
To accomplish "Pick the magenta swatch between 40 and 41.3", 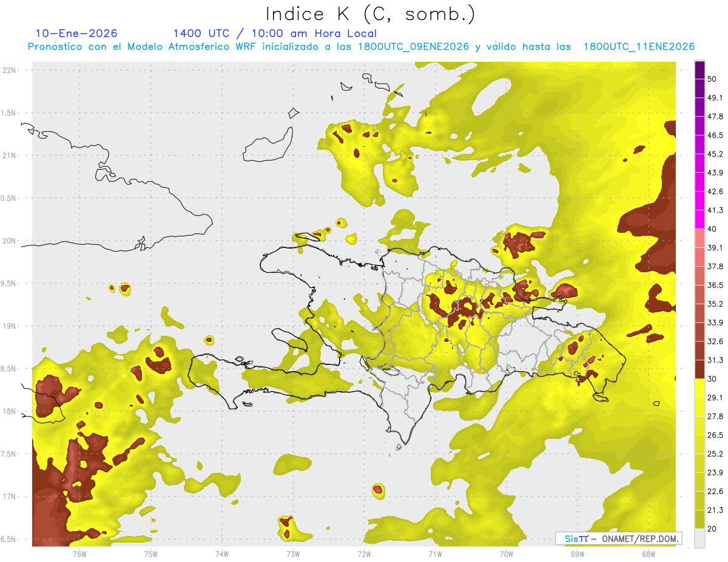I will (x=699, y=220).
